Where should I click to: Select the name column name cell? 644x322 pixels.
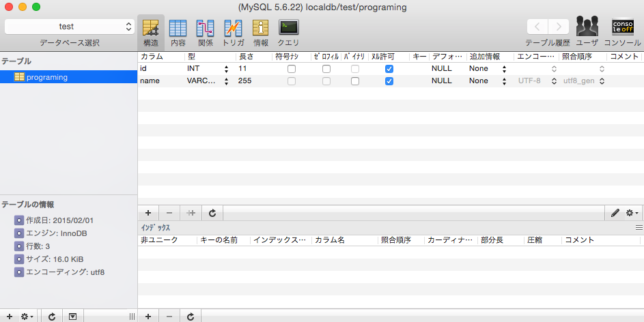pyautogui.click(x=161, y=81)
